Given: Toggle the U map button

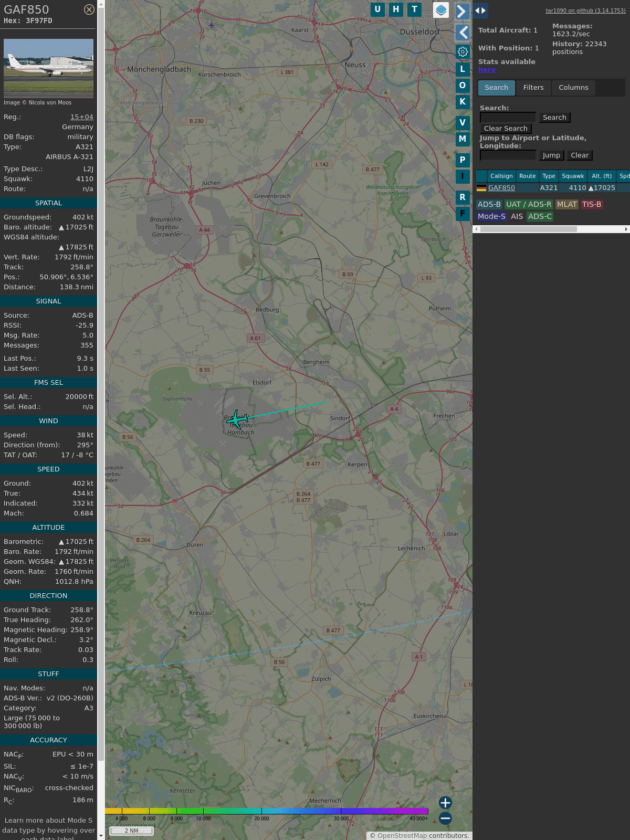Looking at the screenshot, I should click(377, 9).
